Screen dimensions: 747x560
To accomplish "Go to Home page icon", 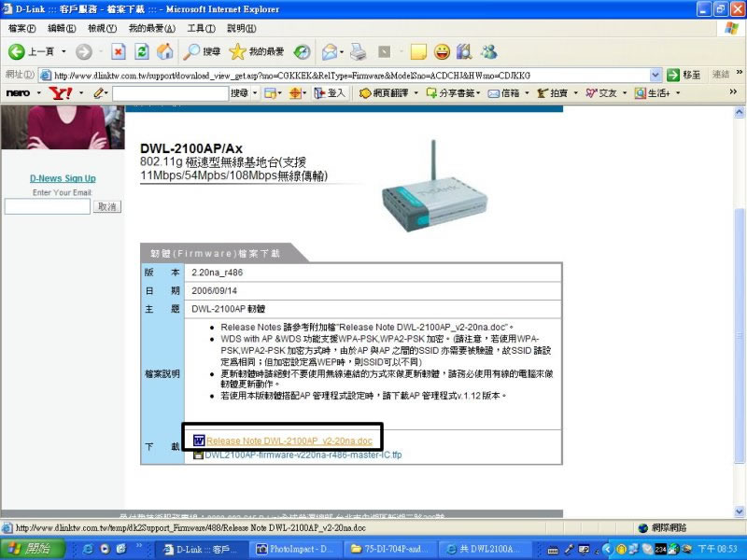I will click(165, 51).
